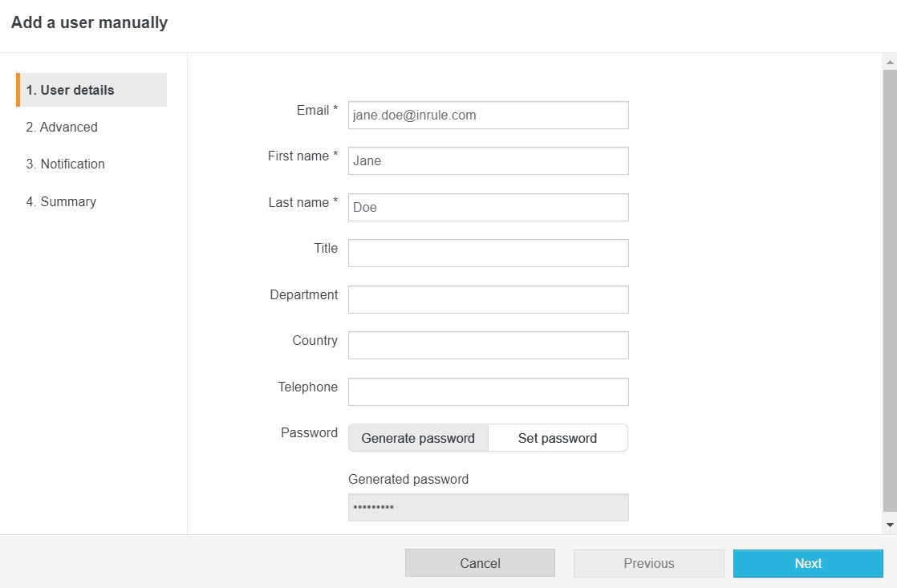
Task: Click the scrollbar down arrow
Action: [890, 525]
